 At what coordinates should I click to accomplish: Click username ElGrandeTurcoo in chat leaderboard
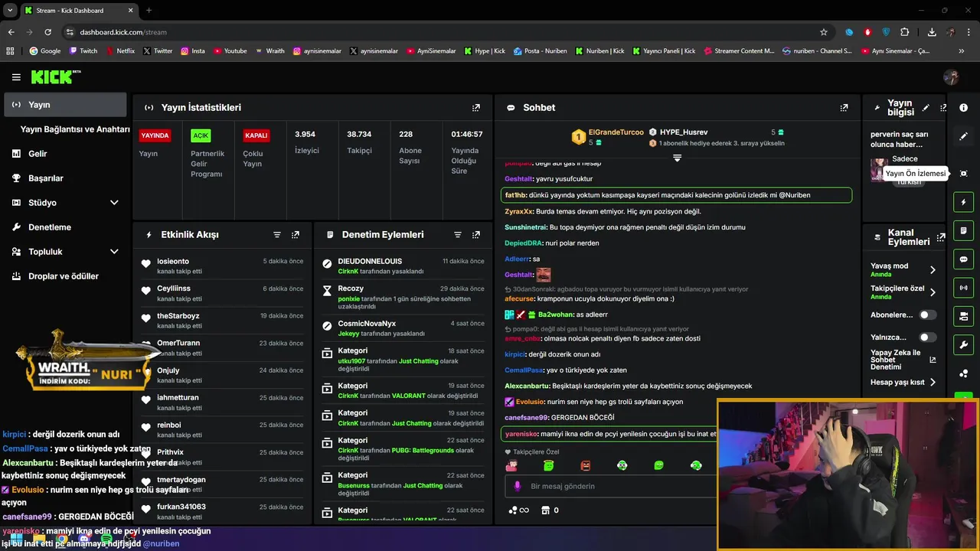pos(616,132)
